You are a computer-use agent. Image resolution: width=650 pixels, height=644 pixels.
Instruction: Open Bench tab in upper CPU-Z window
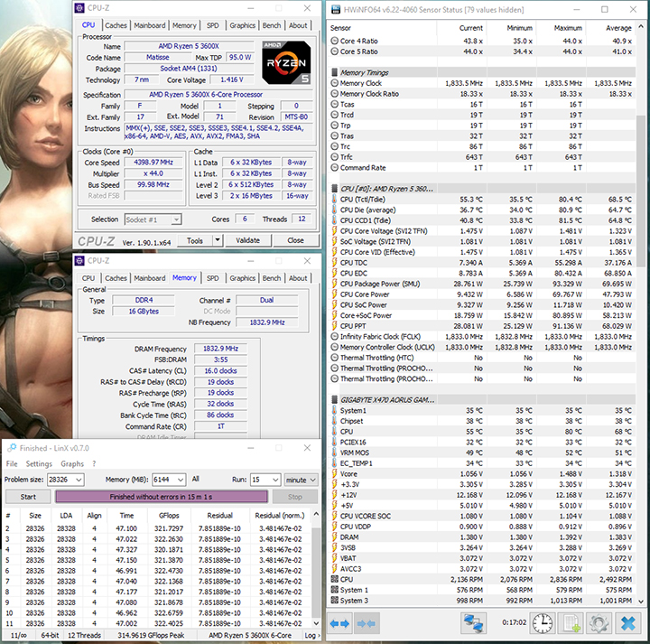pyautogui.click(x=272, y=25)
